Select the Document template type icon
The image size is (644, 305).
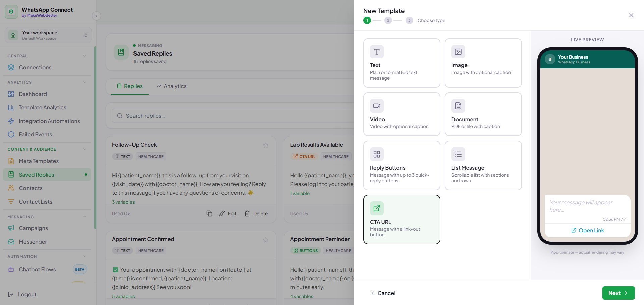[458, 106]
